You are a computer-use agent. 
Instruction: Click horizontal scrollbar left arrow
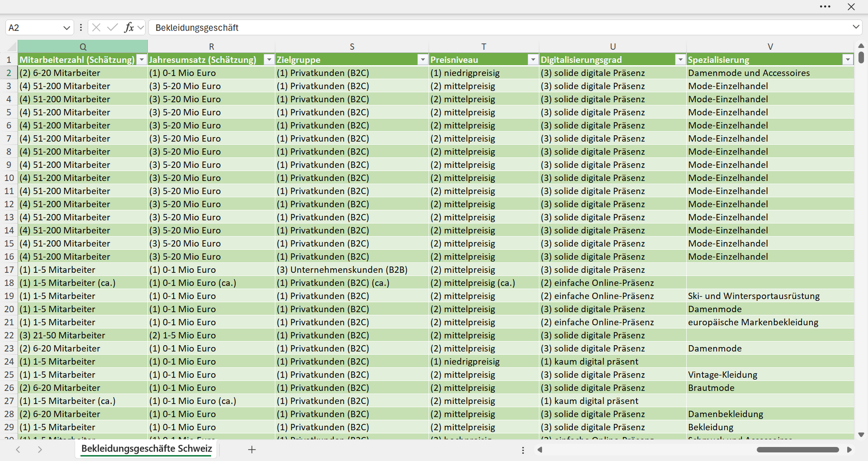[x=540, y=449]
